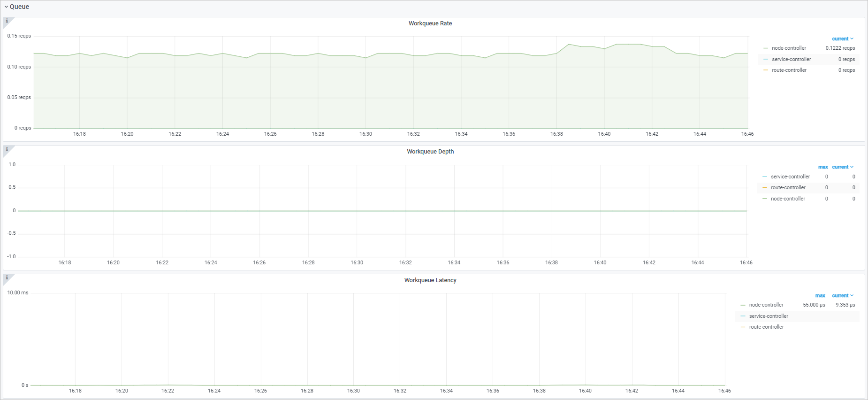Click the 9.353 µs current latency value
Viewport: 868px width, 400px height.
coord(845,305)
